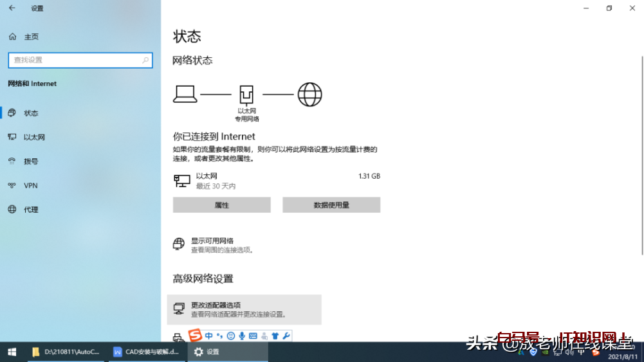This screenshot has width=644, height=362.
Task: Toggle the 中 Chinese/English mode on the IME bar
Action: pyautogui.click(x=208, y=336)
